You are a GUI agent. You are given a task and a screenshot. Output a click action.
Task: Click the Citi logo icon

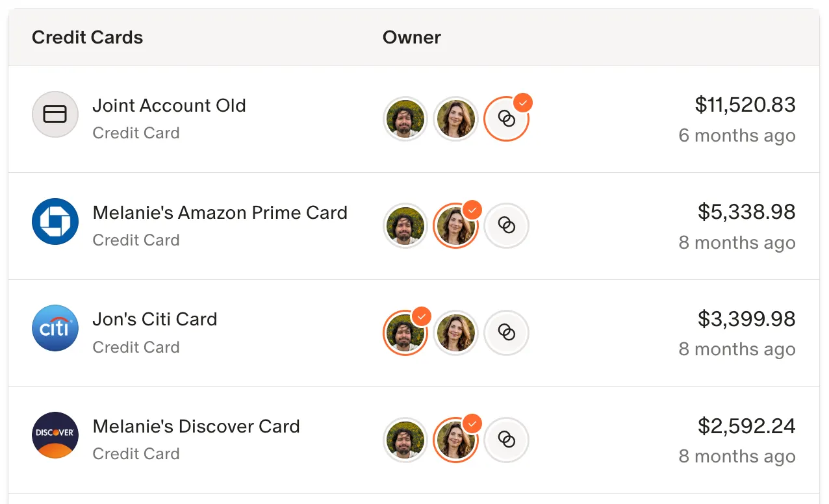coord(55,328)
